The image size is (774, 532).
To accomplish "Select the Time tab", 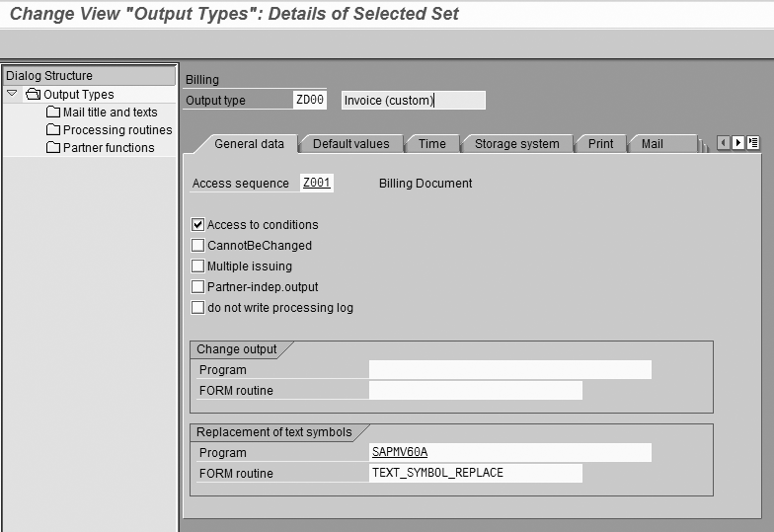I will [x=431, y=144].
